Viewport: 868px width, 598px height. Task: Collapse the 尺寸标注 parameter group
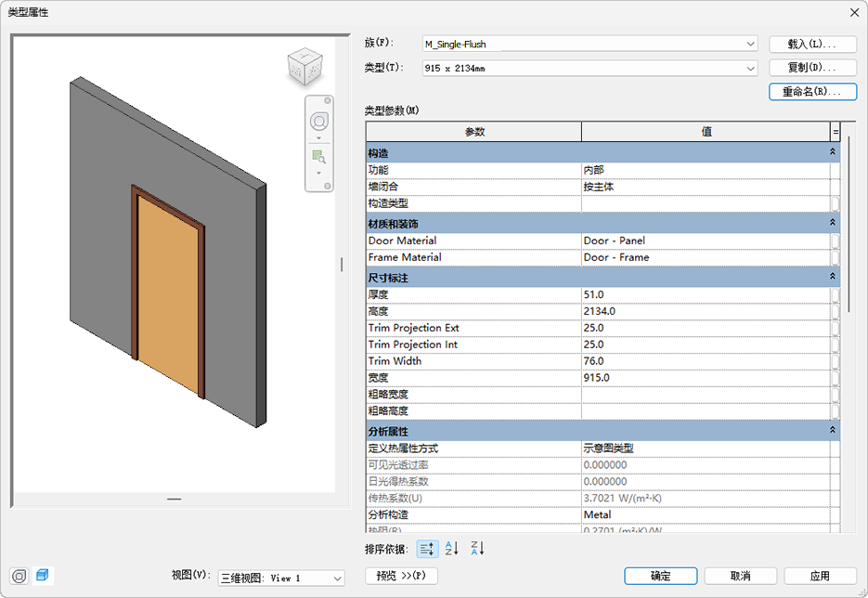click(x=833, y=277)
